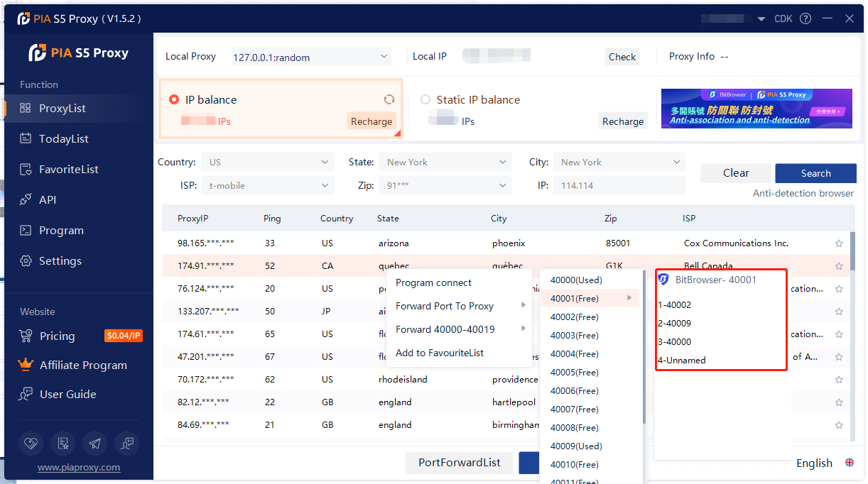The width and height of the screenshot is (868, 484).
Task: Click the Check local IP button
Action: (x=622, y=57)
